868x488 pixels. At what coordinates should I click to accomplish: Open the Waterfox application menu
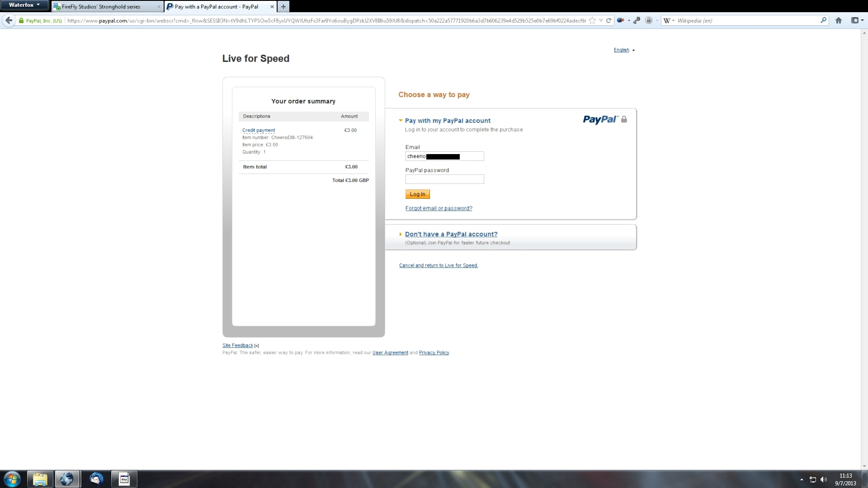(x=24, y=5)
